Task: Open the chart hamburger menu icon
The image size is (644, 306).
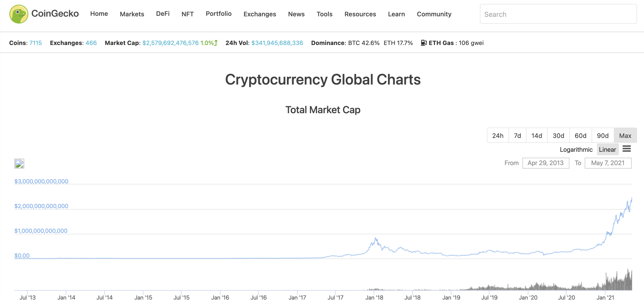Action: [x=626, y=149]
